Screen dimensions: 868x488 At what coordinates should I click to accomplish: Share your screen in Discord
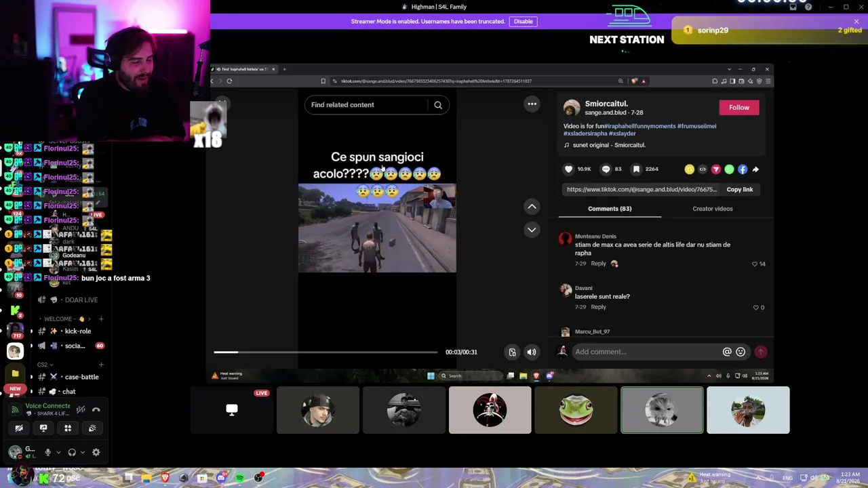pos(43,428)
